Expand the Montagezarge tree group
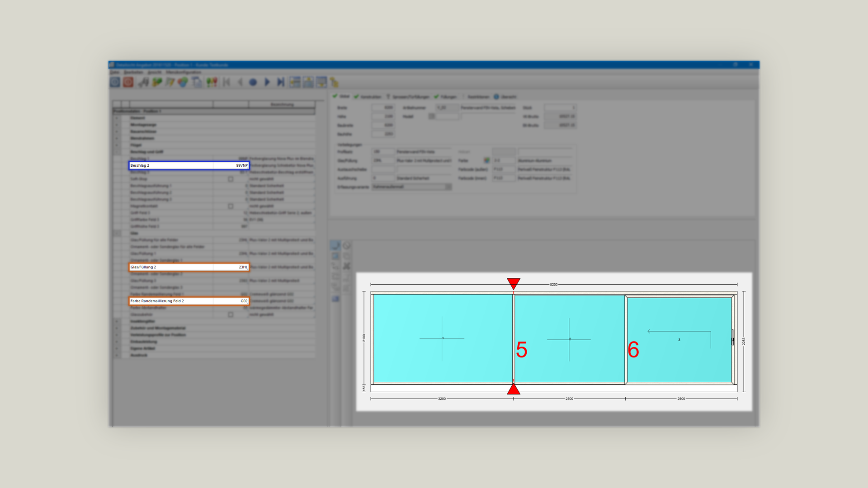The width and height of the screenshot is (868, 488). tap(117, 125)
